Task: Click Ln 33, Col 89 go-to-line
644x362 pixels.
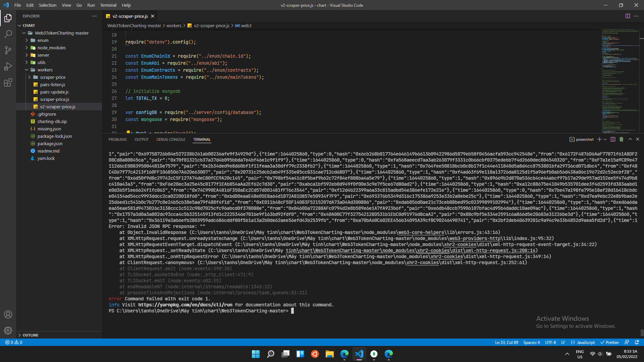Action: pyautogui.click(x=506, y=342)
